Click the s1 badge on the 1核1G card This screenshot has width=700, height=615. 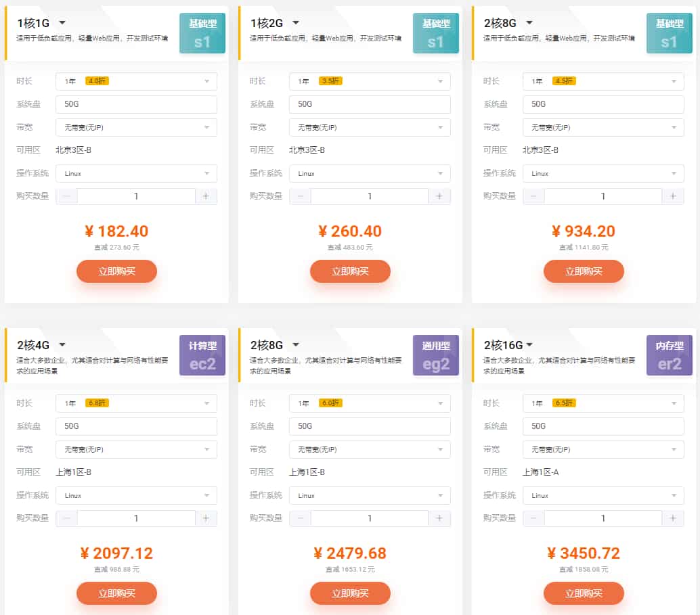point(202,33)
